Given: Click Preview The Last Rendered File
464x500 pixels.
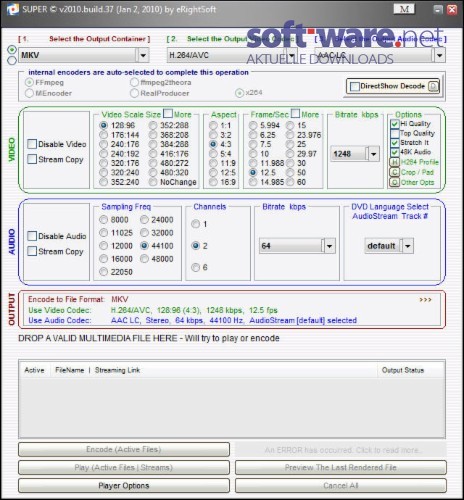Looking at the screenshot, I should [341, 468].
